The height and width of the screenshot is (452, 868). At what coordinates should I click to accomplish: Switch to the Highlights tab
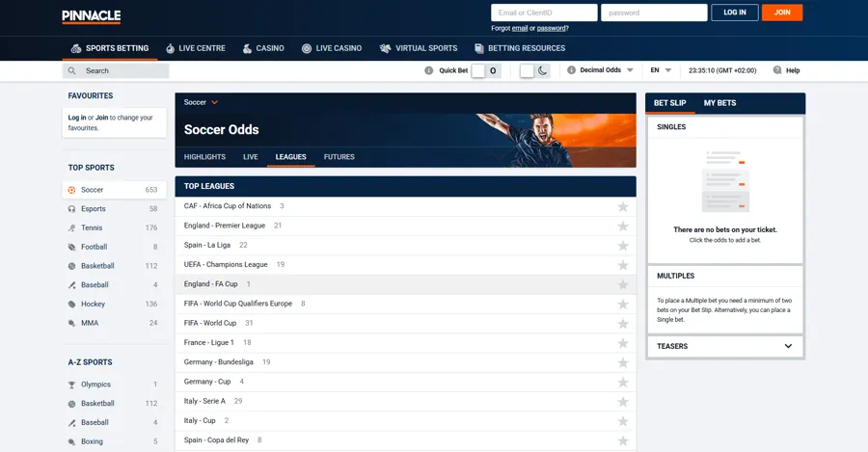[x=204, y=157]
